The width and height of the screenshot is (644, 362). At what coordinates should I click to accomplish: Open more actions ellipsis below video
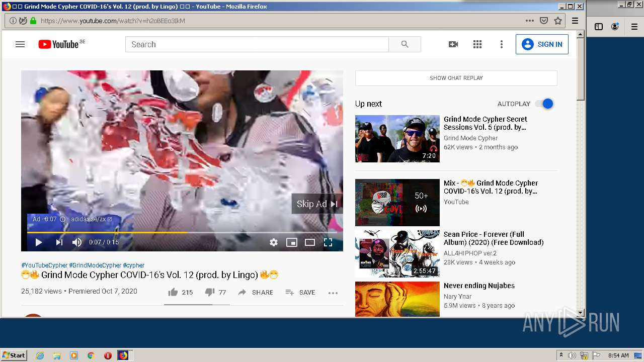pos(333,293)
